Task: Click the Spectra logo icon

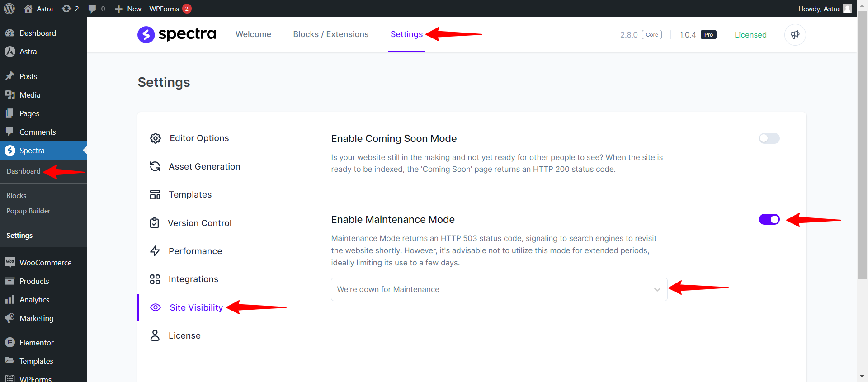Action: click(x=146, y=35)
